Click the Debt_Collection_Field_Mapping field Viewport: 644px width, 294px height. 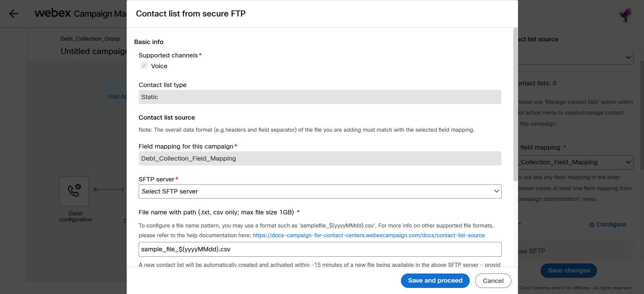coord(320,159)
